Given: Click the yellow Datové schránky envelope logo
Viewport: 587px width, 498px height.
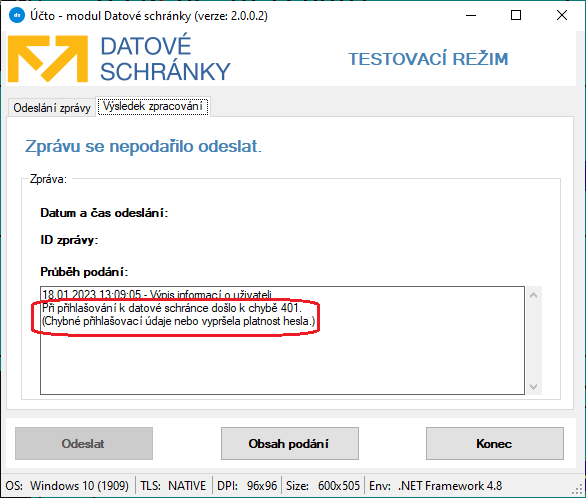Looking at the screenshot, I should [x=48, y=59].
